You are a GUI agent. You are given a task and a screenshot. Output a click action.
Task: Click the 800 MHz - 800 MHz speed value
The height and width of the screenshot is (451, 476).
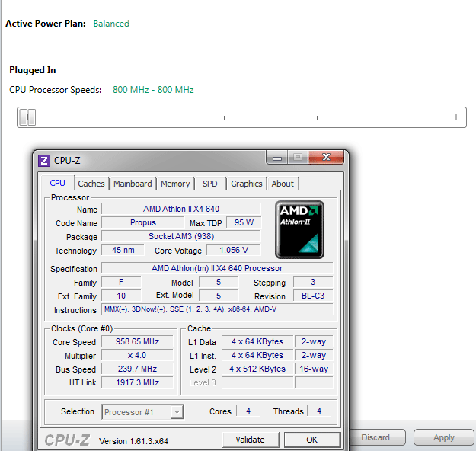[x=153, y=90]
